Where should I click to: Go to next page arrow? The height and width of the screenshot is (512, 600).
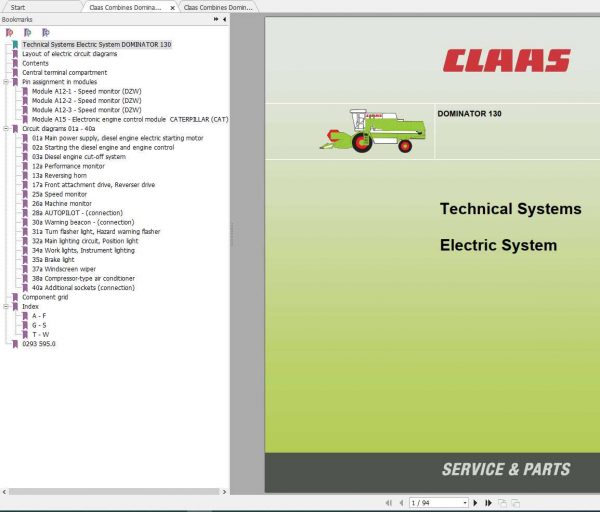coord(475,503)
